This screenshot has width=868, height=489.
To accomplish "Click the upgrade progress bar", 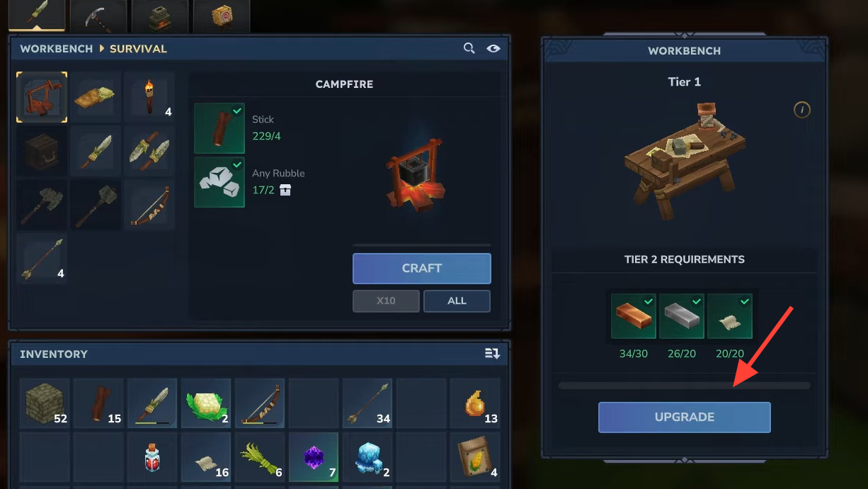I will point(685,386).
